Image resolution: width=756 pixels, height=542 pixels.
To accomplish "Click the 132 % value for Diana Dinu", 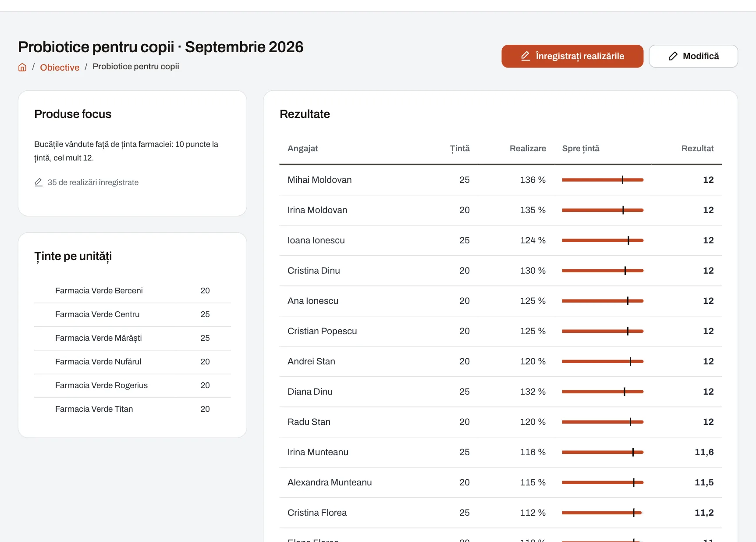I will [533, 392].
